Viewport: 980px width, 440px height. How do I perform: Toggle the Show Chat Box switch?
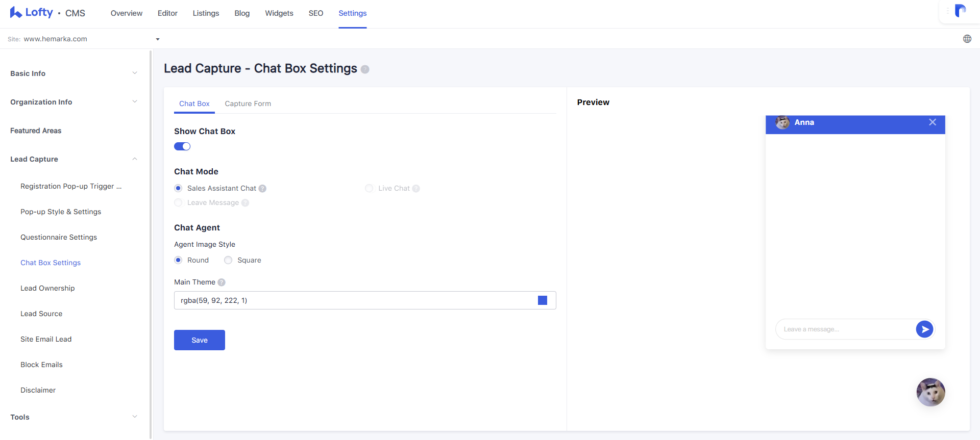click(x=182, y=146)
